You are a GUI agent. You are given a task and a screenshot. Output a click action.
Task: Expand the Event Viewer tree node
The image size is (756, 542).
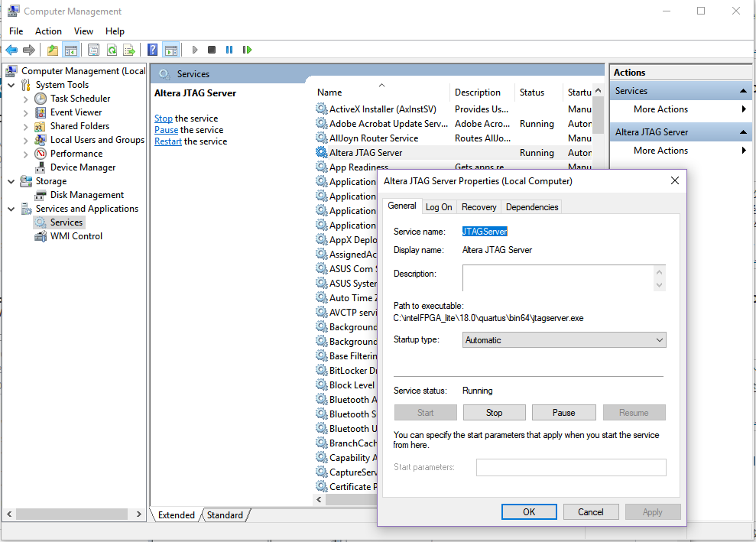25,113
